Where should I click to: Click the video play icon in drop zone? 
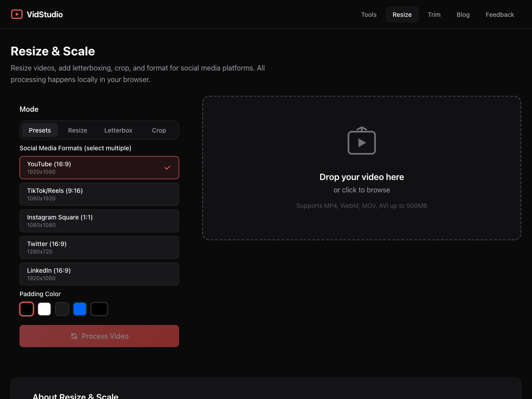tap(362, 141)
